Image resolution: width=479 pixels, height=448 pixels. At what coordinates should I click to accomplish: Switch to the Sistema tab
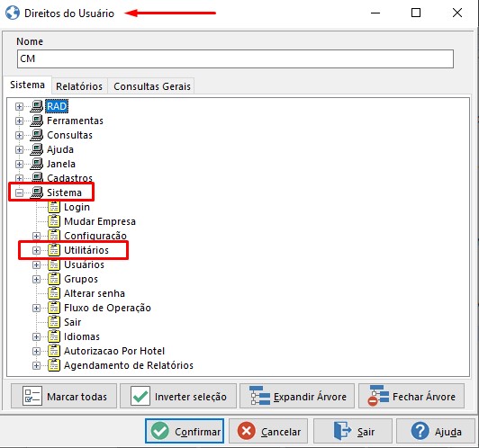pyautogui.click(x=28, y=85)
